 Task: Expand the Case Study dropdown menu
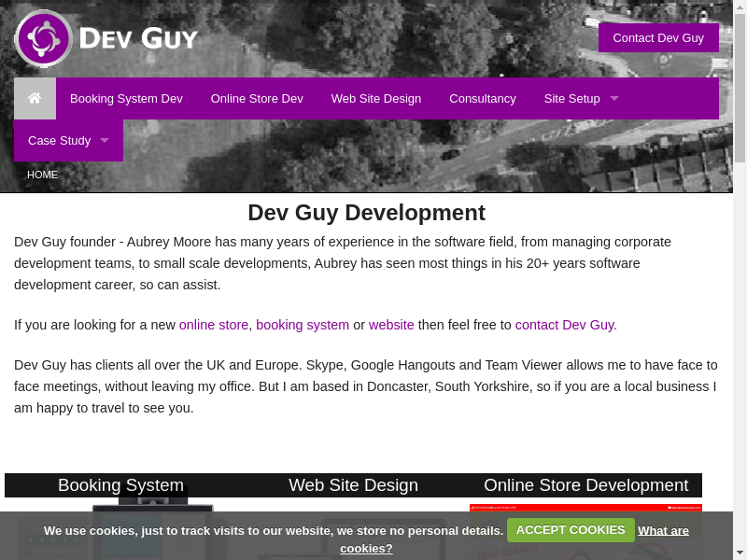point(104,140)
